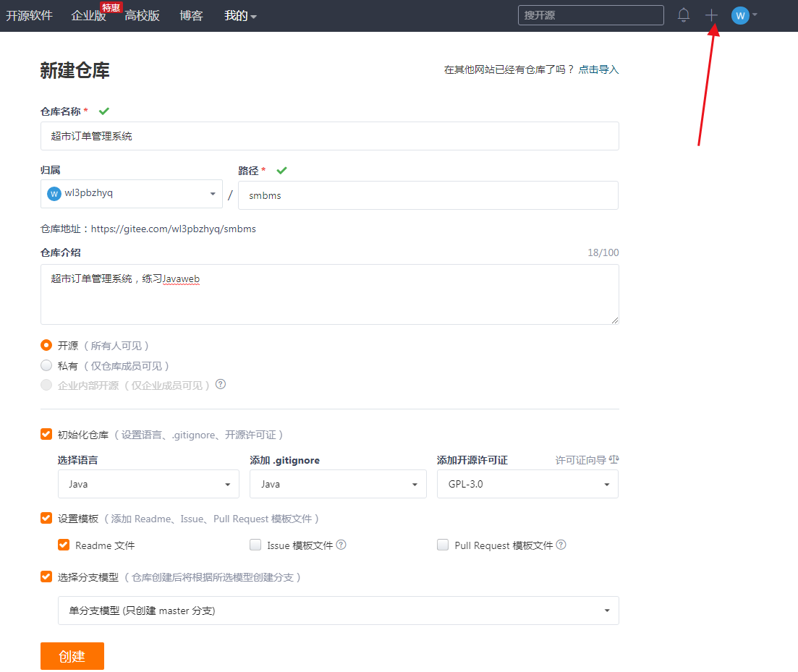Click the 仓库介绍 description textarea

(330, 294)
